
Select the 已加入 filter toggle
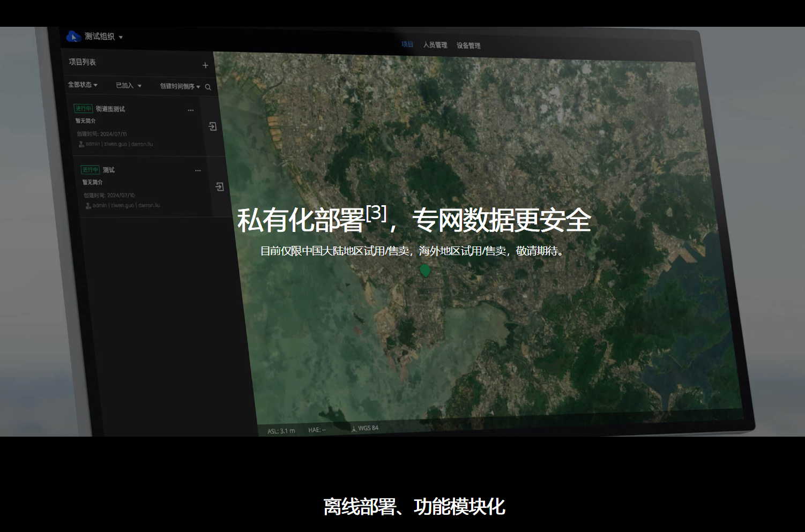click(127, 85)
